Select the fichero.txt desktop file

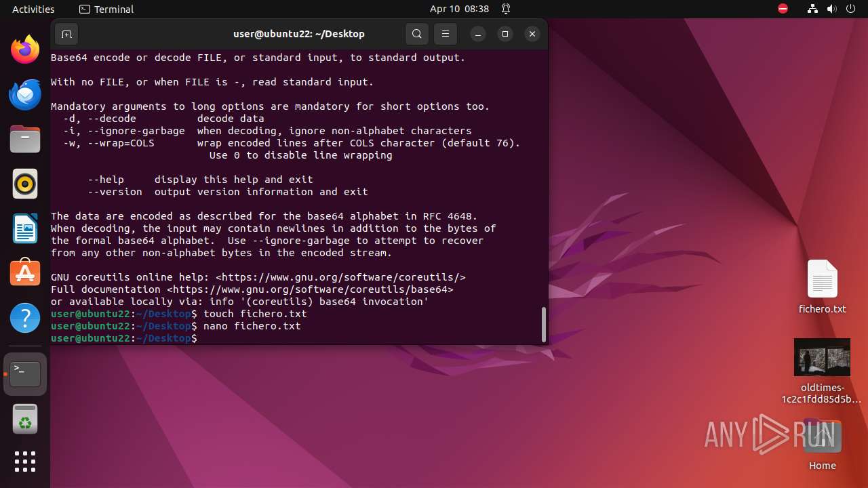click(x=822, y=287)
